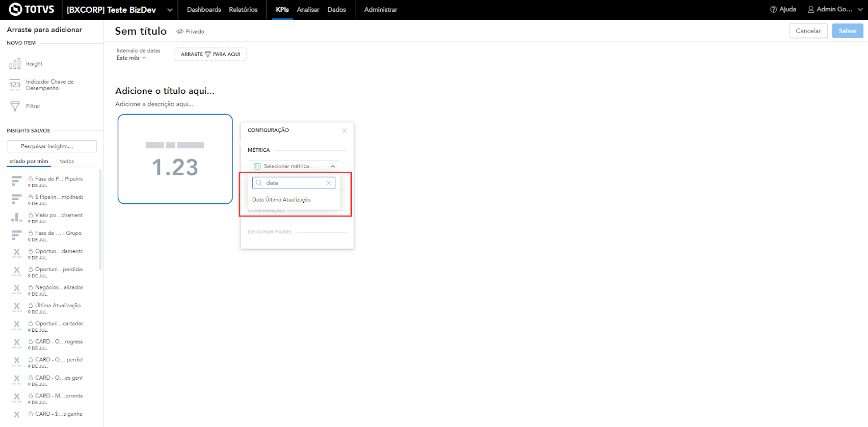The height and width of the screenshot is (427, 868).
Task: Click the DETALHAR PAINEL section label
Action: [x=270, y=232]
